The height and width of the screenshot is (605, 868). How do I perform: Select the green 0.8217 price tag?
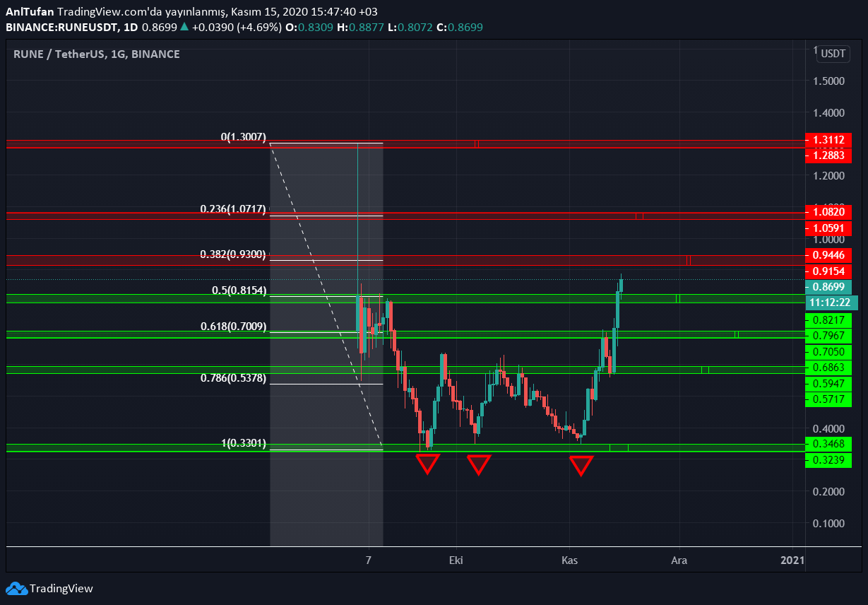tap(828, 320)
